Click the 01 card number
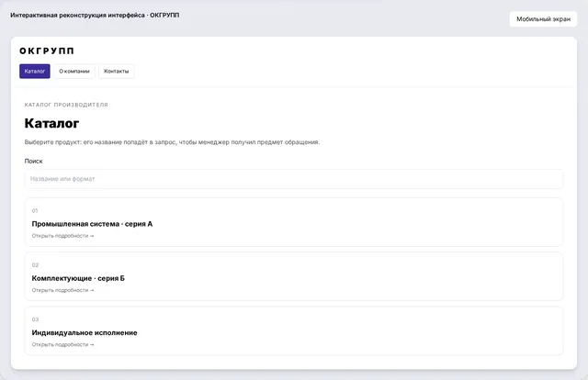Screen dimensions: 588x380 (x=35, y=210)
